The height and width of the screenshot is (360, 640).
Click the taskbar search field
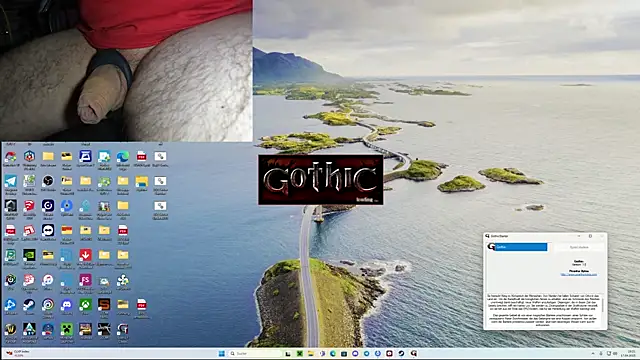(256, 353)
